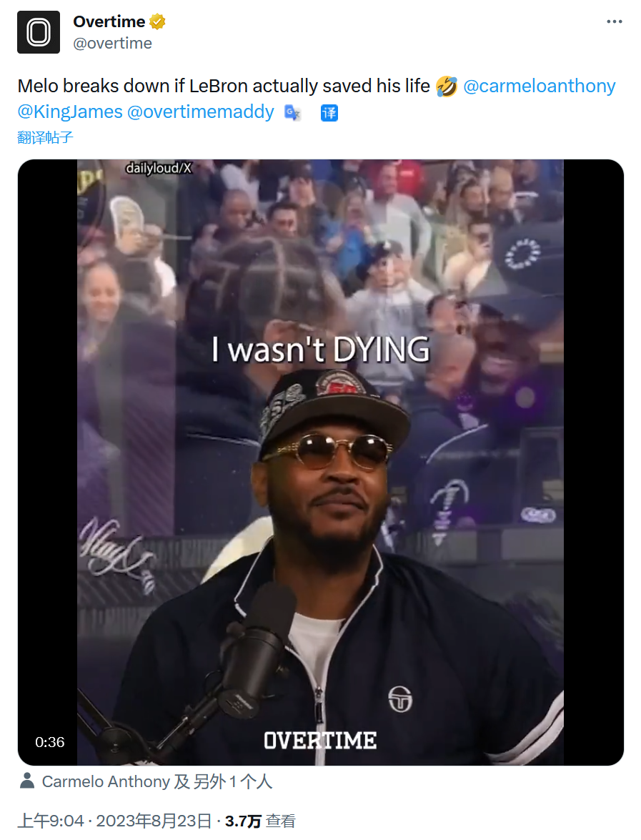Play the Carmelo Anthony video
Screen dimensions: 641x840
[320, 462]
